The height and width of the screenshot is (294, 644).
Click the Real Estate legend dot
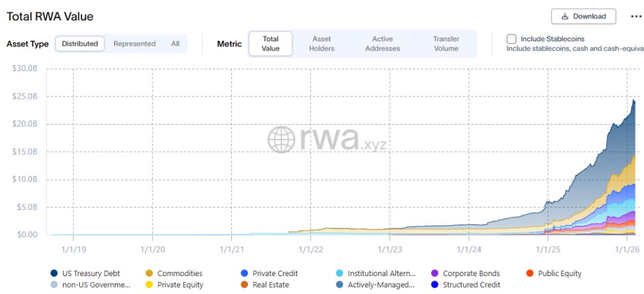[x=245, y=285]
